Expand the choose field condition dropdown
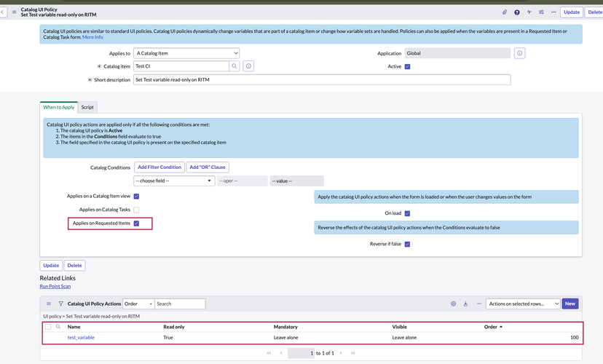 point(173,181)
